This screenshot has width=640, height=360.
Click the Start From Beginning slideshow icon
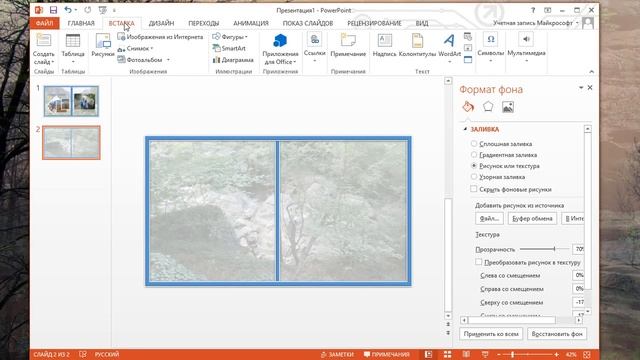102,10
